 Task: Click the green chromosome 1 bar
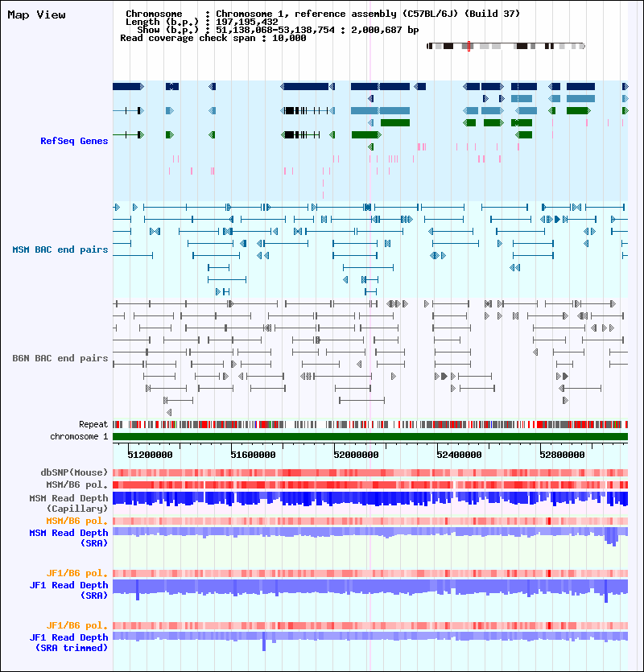pyautogui.click(x=370, y=437)
